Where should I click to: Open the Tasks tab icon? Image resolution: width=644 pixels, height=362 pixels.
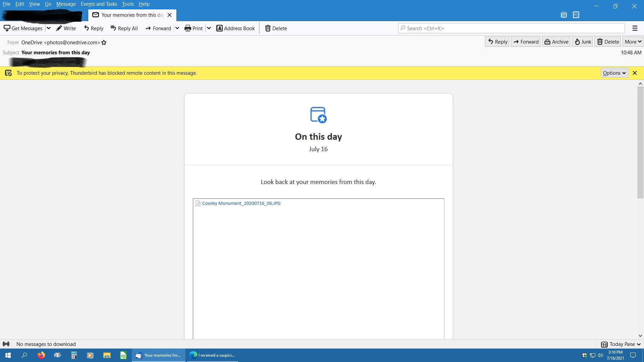point(576,15)
